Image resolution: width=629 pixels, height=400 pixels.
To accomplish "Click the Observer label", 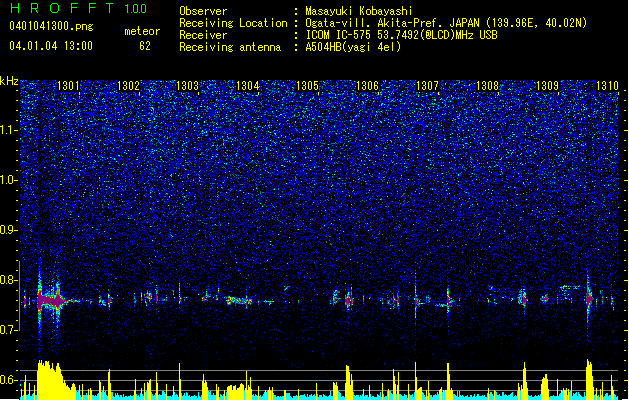I will 203,11.
